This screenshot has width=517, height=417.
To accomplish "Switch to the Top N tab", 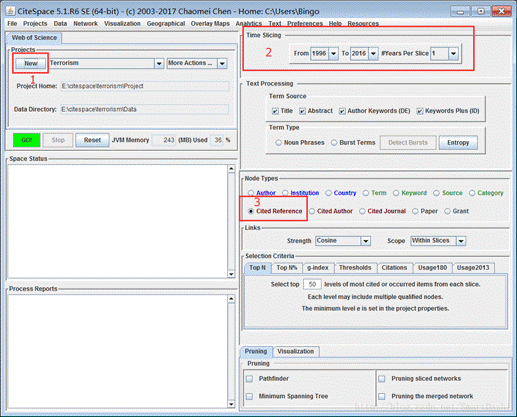I will pos(258,268).
